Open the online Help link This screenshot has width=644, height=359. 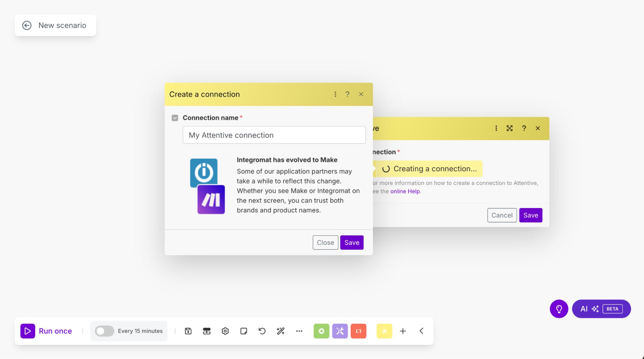click(x=405, y=191)
